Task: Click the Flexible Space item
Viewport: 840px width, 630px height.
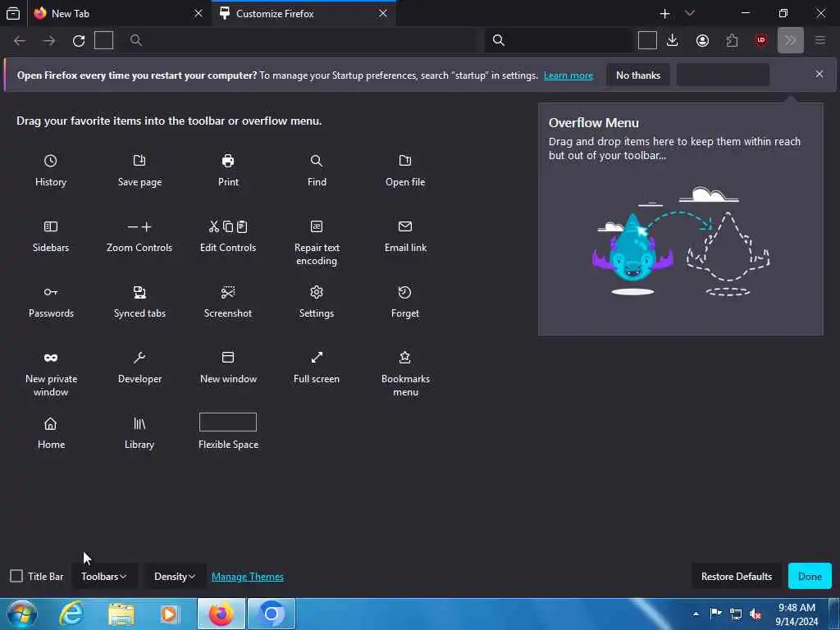Action: [x=228, y=431]
